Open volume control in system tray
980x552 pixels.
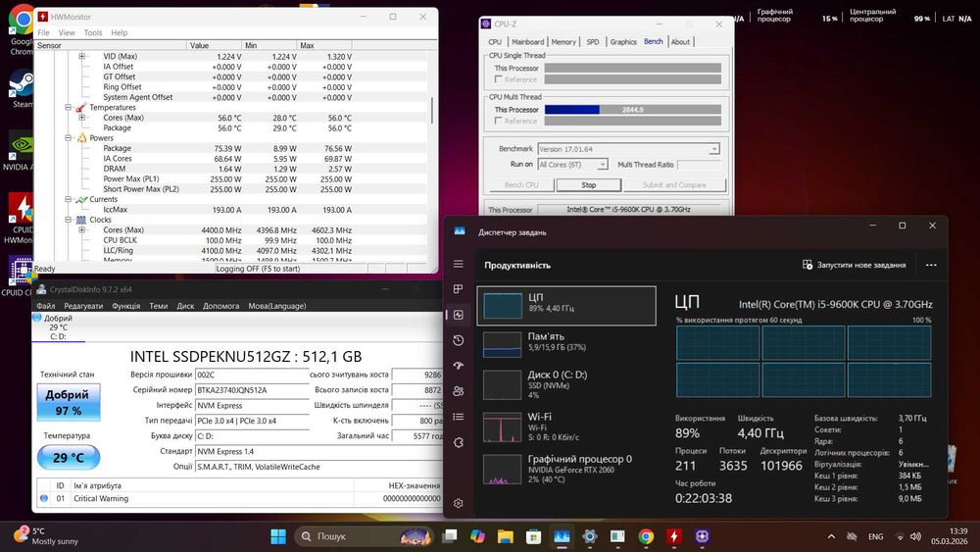915,536
